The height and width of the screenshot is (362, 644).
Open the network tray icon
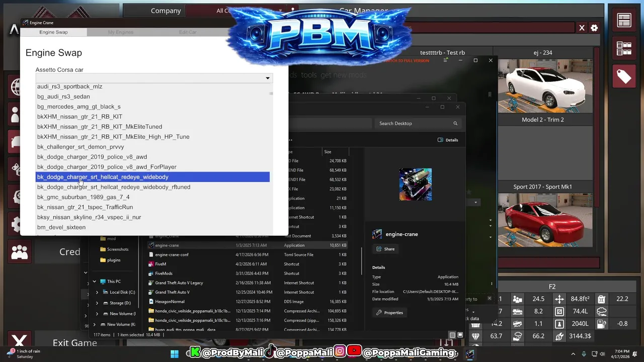pyautogui.click(x=595, y=354)
